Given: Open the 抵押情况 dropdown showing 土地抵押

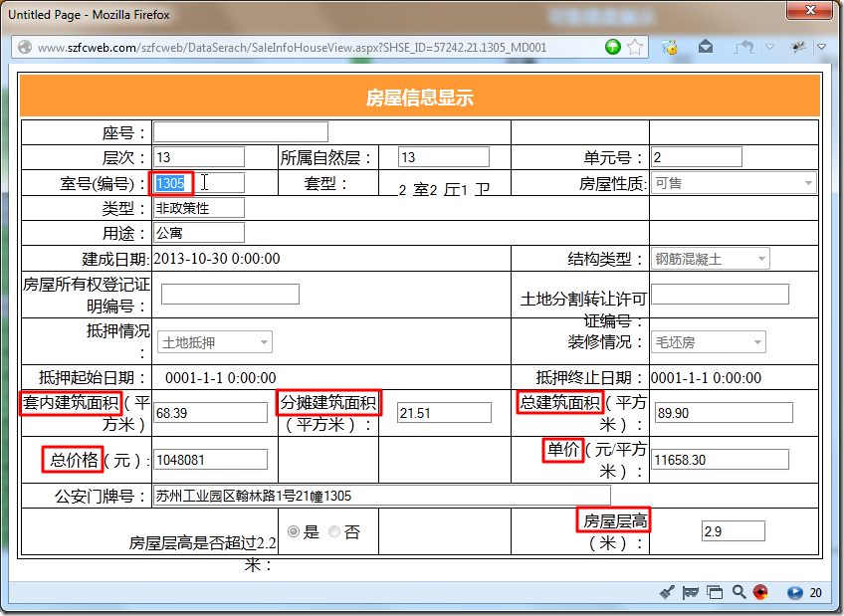Looking at the screenshot, I should (215, 342).
